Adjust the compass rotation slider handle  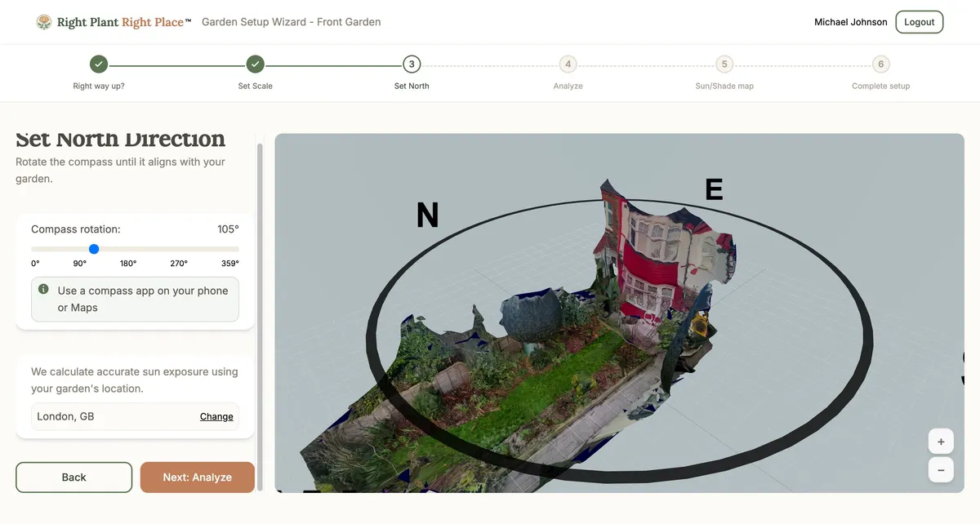(x=94, y=248)
